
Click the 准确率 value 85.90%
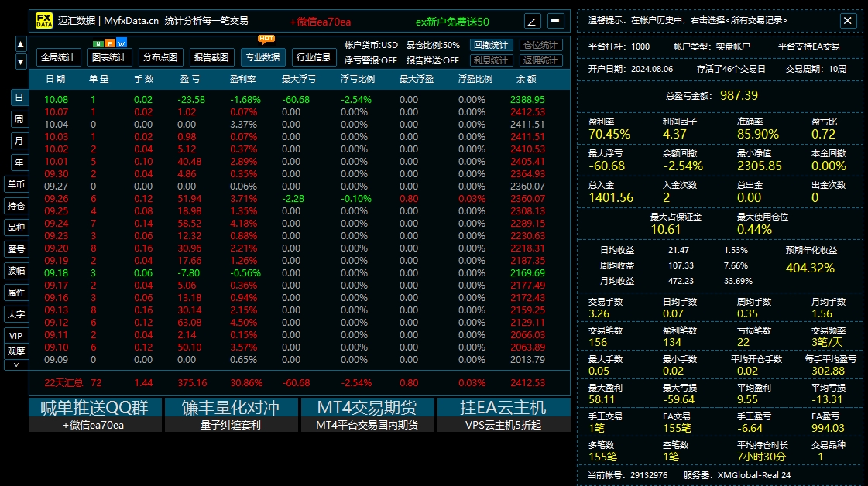coord(758,135)
